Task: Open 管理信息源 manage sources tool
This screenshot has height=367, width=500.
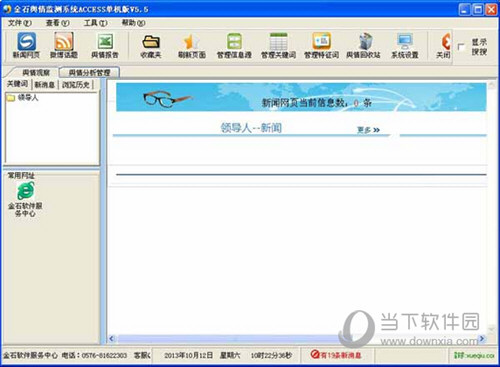Action: (234, 45)
